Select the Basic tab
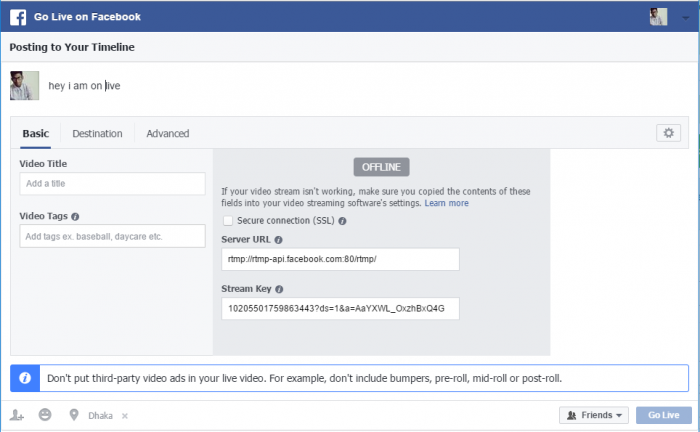The height and width of the screenshot is (432, 700). point(35,134)
